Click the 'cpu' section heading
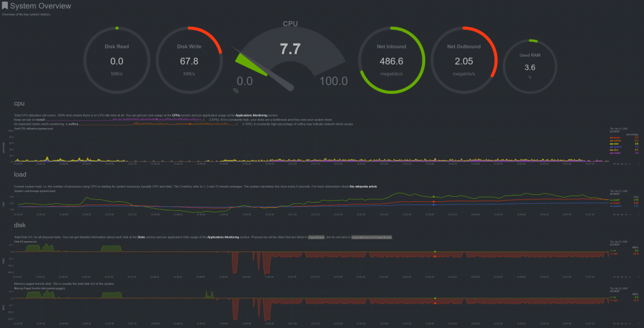The image size is (644, 328). [19, 104]
